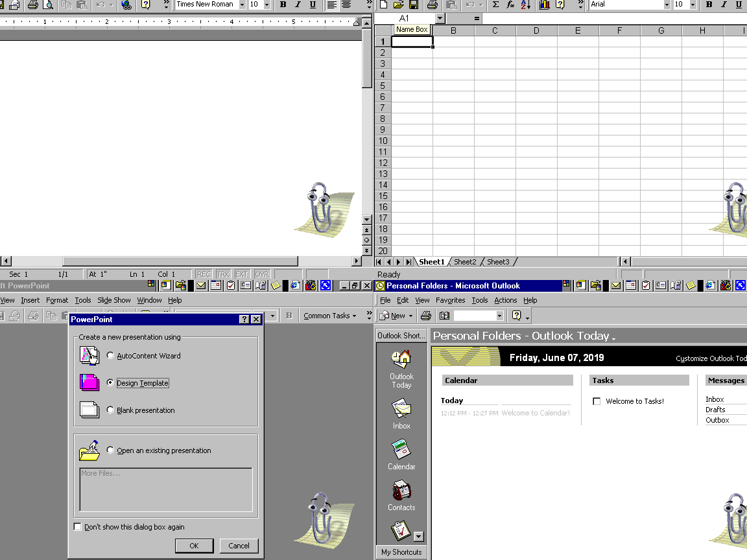This screenshot has height=560, width=747.
Task: Open the Excel font name dropdown
Action: [667, 5]
